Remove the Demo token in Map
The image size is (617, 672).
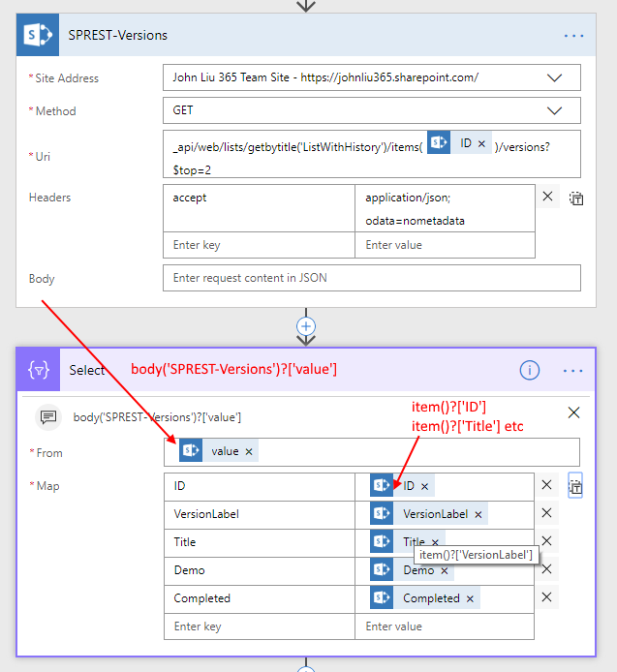coord(446,570)
